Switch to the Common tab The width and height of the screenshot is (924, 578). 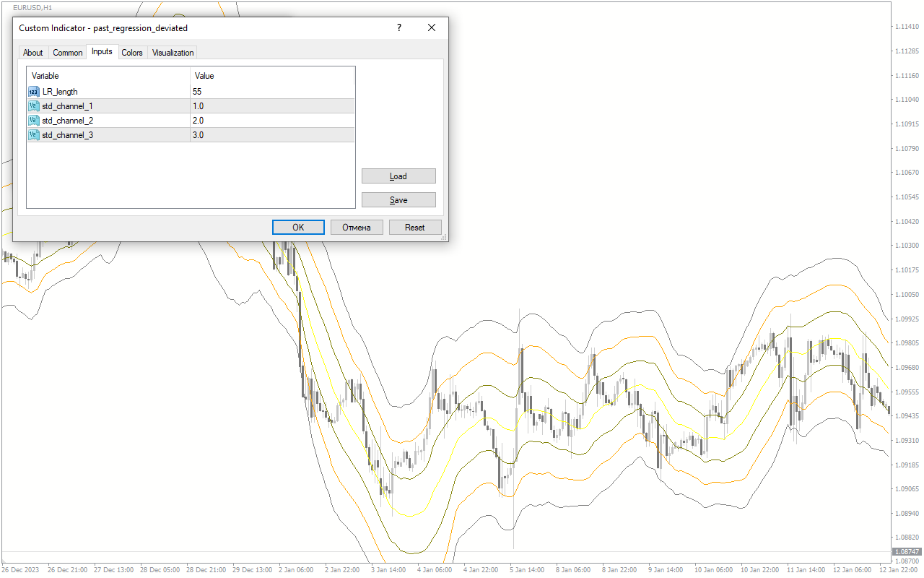click(x=68, y=53)
